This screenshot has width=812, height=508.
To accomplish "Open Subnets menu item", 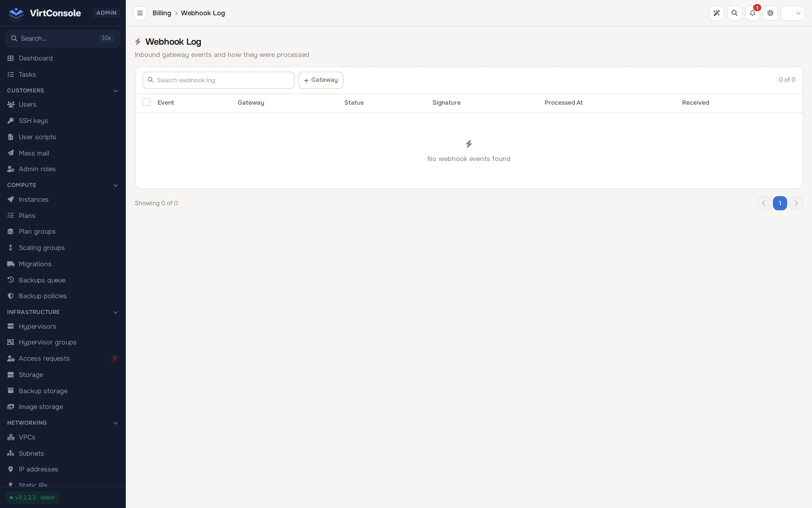I will (x=63, y=453).
